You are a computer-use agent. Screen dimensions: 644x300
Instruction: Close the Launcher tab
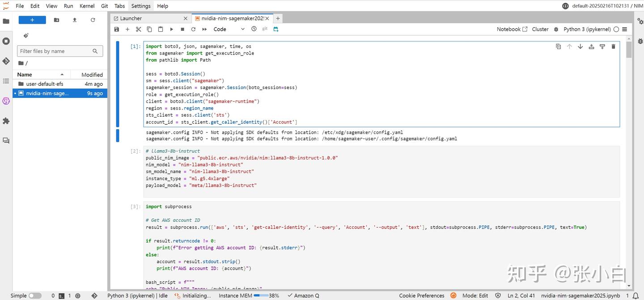[x=186, y=18]
